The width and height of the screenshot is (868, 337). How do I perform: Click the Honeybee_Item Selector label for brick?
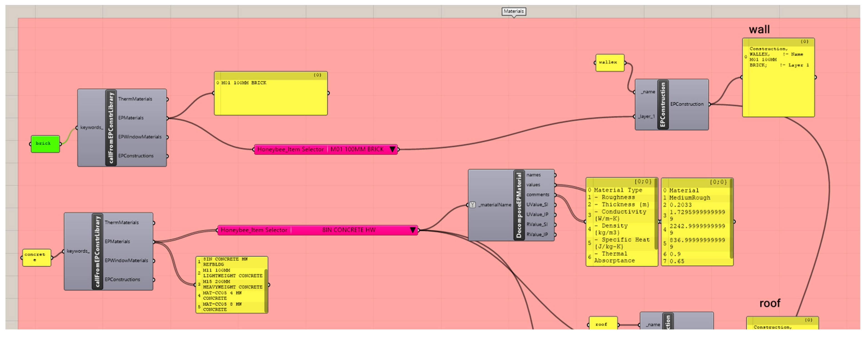[290, 149]
